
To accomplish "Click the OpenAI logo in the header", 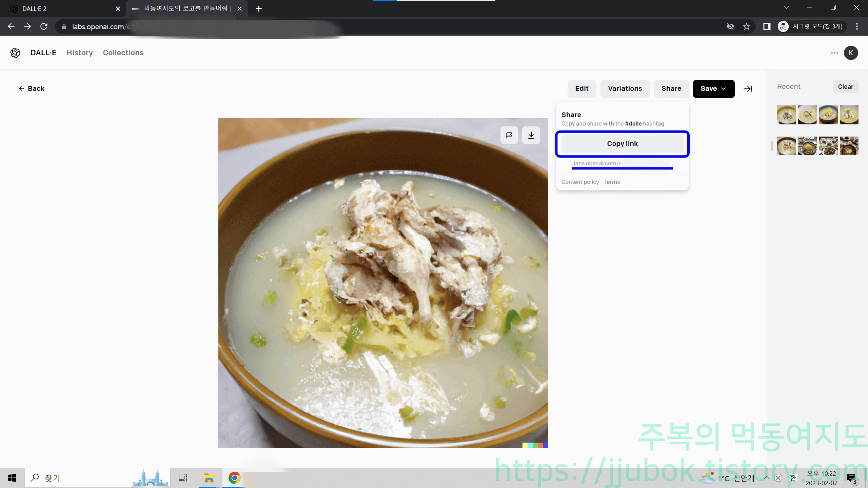I will point(15,53).
